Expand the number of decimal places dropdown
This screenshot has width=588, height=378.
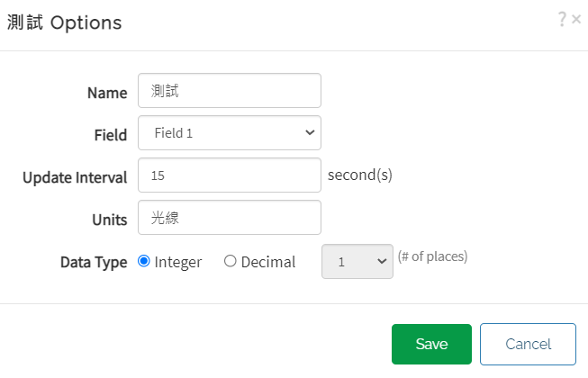point(357,262)
